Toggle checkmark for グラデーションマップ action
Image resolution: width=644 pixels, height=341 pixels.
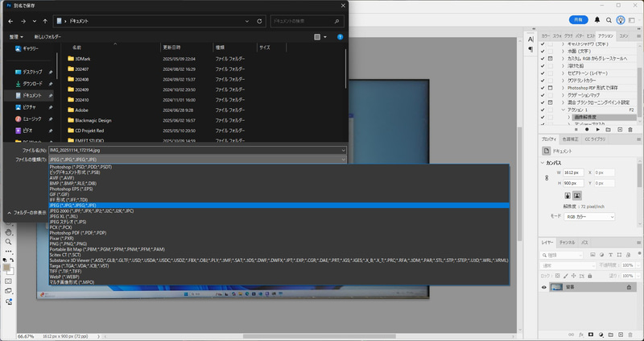pyautogui.click(x=543, y=95)
